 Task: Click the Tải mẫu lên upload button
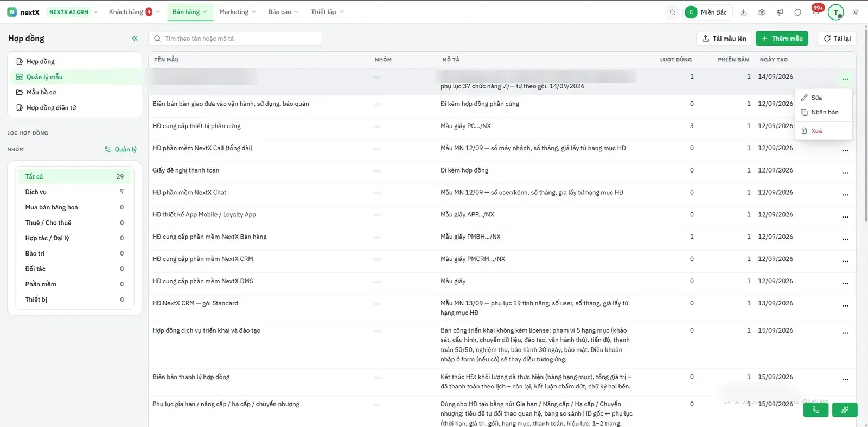coord(724,39)
